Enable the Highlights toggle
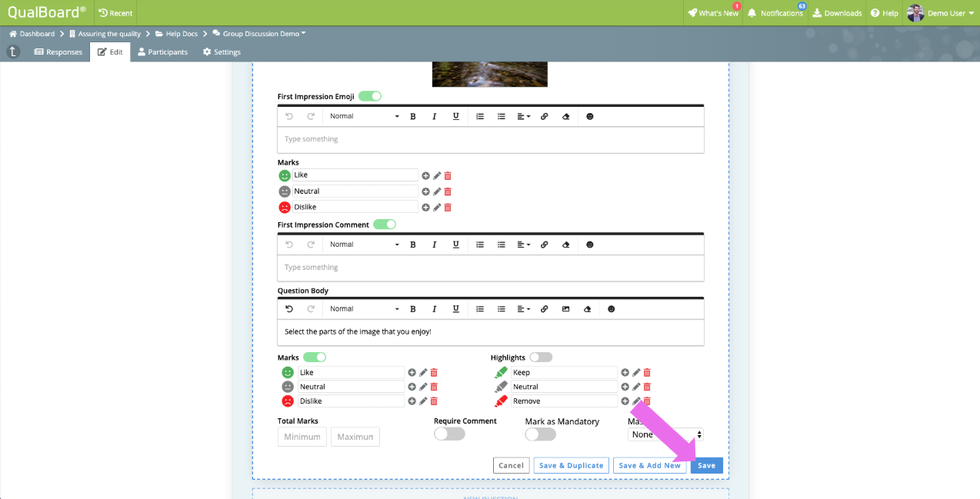 pyautogui.click(x=541, y=358)
